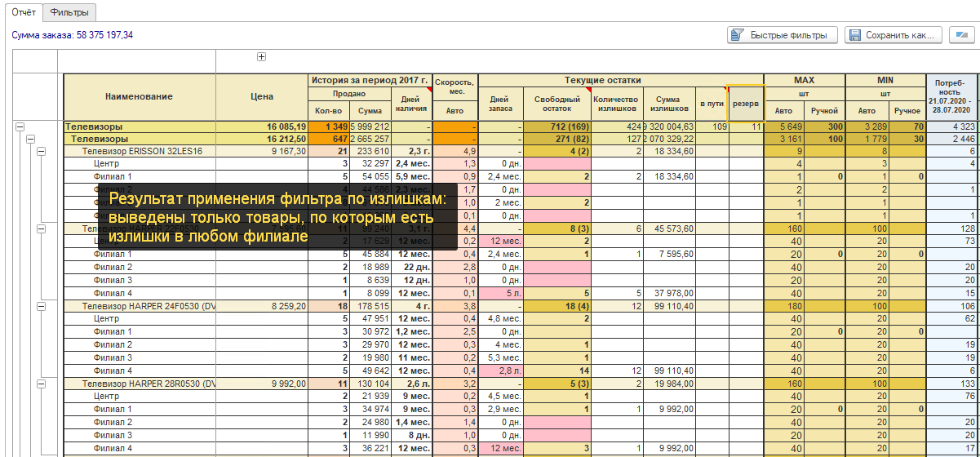Select free stock cell 271 (82)
The width and height of the screenshot is (980, 457).
(x=557, y=140)
